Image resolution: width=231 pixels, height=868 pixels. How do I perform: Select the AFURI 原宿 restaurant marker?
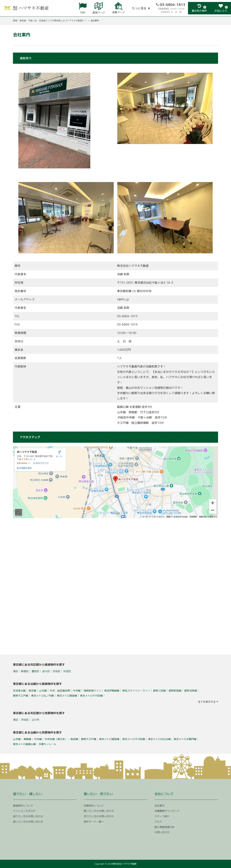point(89,508)
